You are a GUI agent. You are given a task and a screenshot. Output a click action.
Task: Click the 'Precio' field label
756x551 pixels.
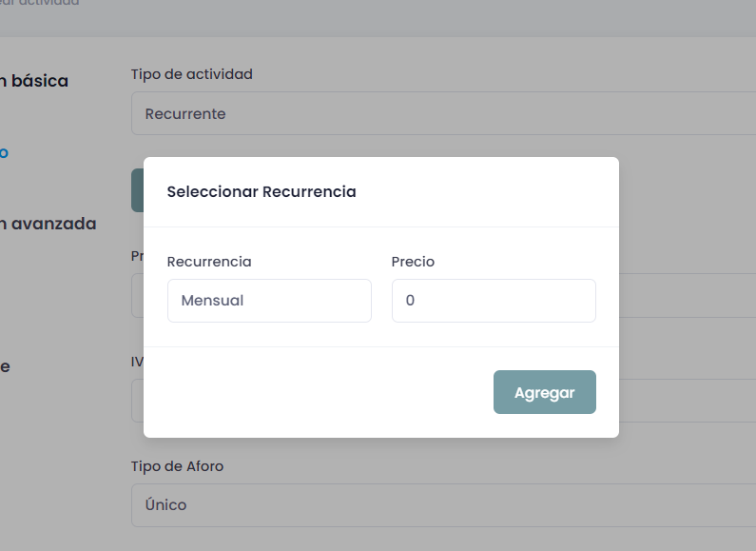pyautogui.click(x=413, y=261)
